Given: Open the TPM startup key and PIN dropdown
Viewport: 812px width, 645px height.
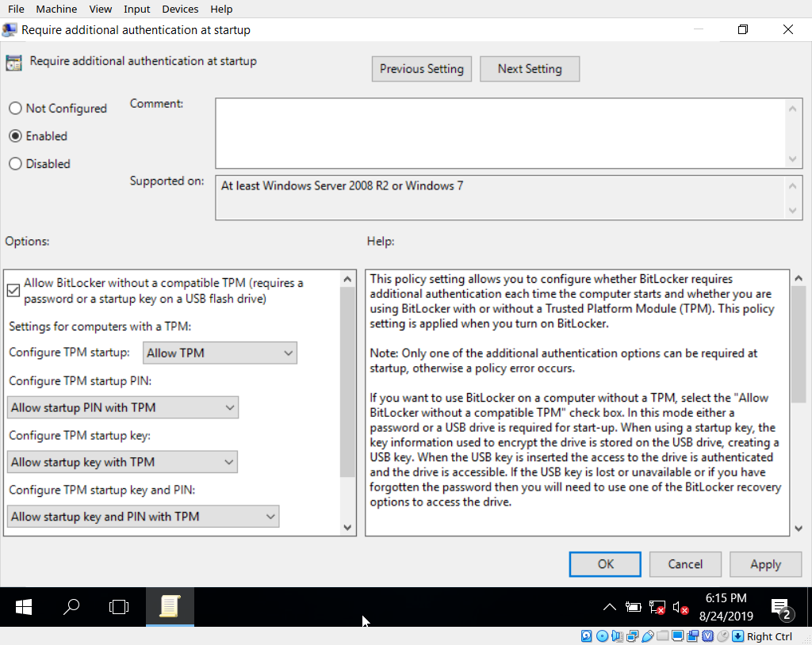Looking at the screenshot, I should 144,517.
